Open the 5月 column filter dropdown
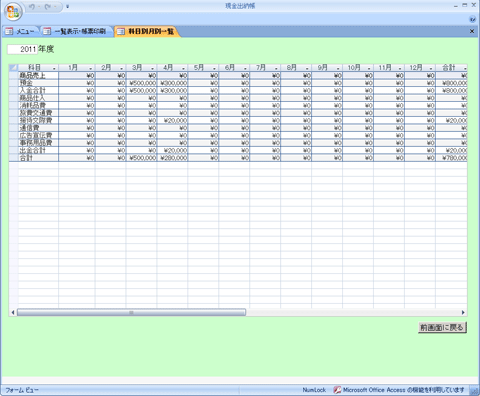Viewport: 480px width, 396px height. pos(214,68)
